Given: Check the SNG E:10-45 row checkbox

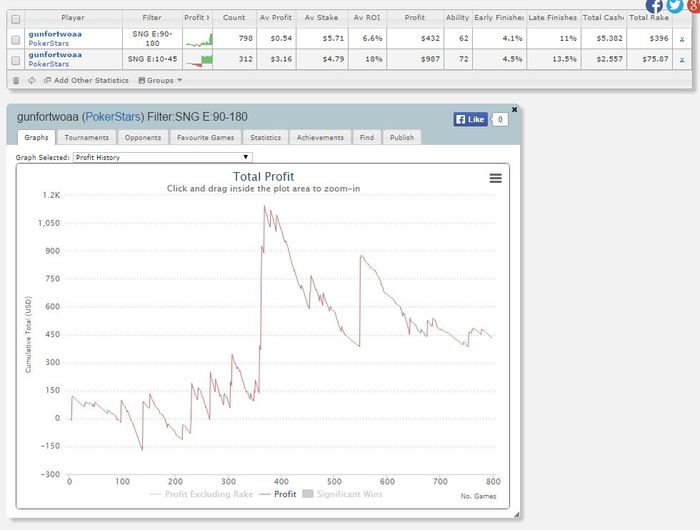Looking at the screenshot, I should coord(15,59).
